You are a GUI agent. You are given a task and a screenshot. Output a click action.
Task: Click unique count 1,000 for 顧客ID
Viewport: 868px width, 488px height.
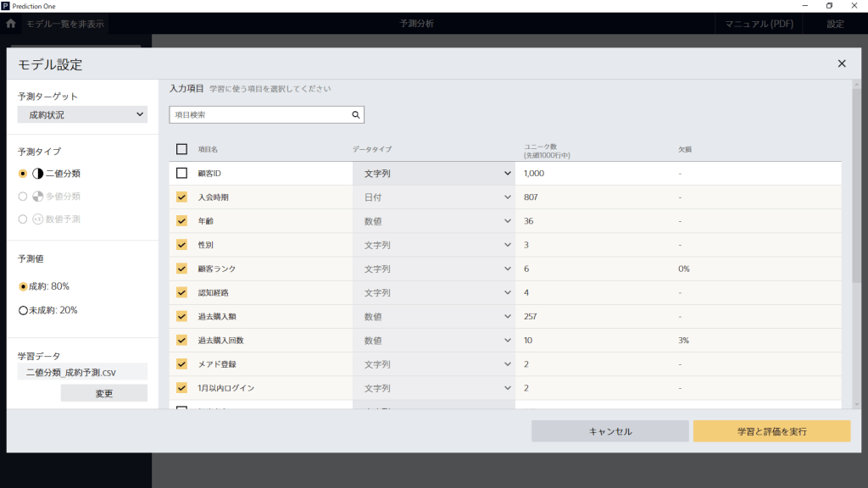534,173
